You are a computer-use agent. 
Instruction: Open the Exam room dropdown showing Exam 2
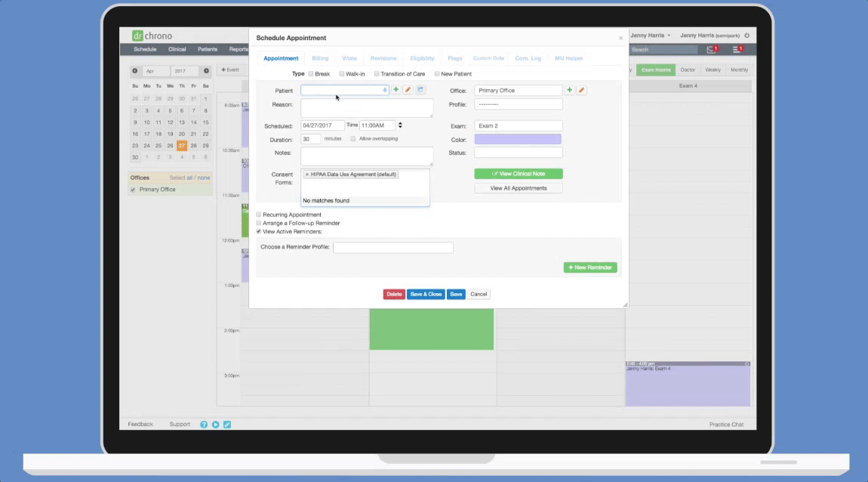point(518,125)
